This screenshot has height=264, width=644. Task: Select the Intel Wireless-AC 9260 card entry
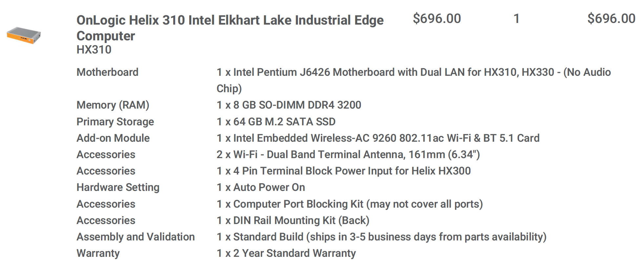click(378, 138)
